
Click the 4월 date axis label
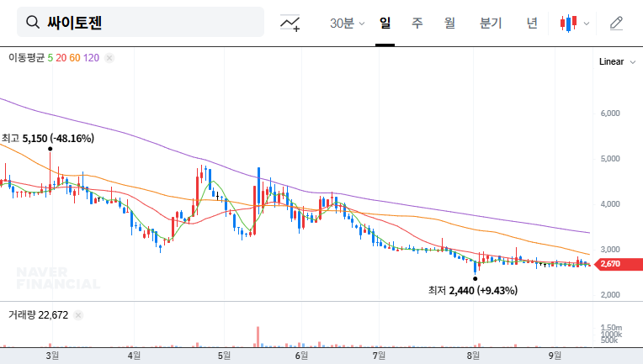[x=134, y=356]
